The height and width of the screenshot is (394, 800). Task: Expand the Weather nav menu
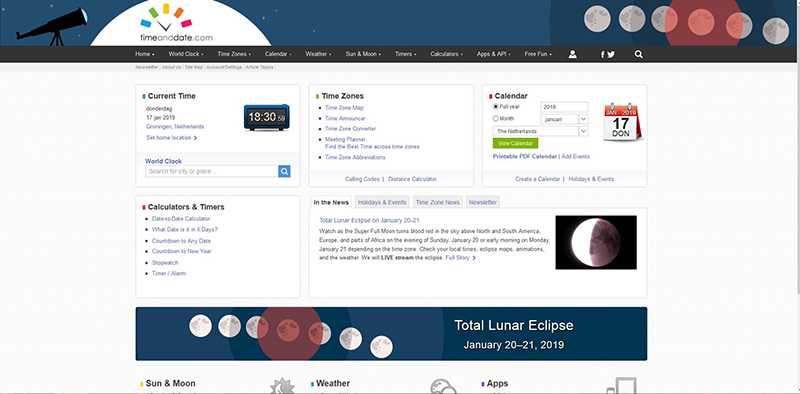coord(318,54)
